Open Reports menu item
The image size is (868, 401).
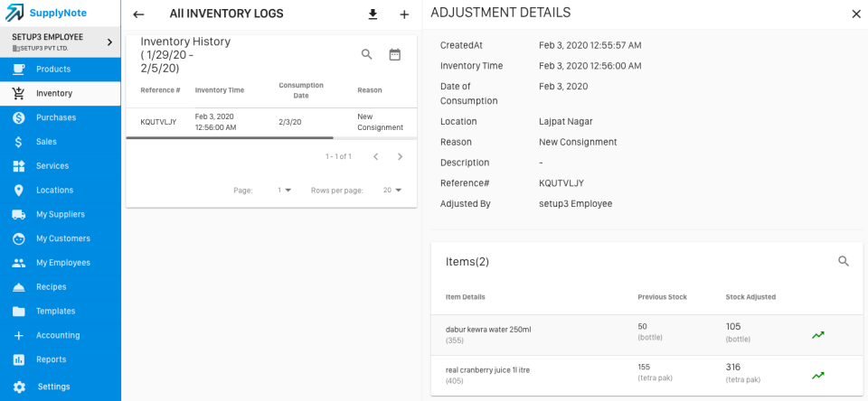click(x=61, y=359)
